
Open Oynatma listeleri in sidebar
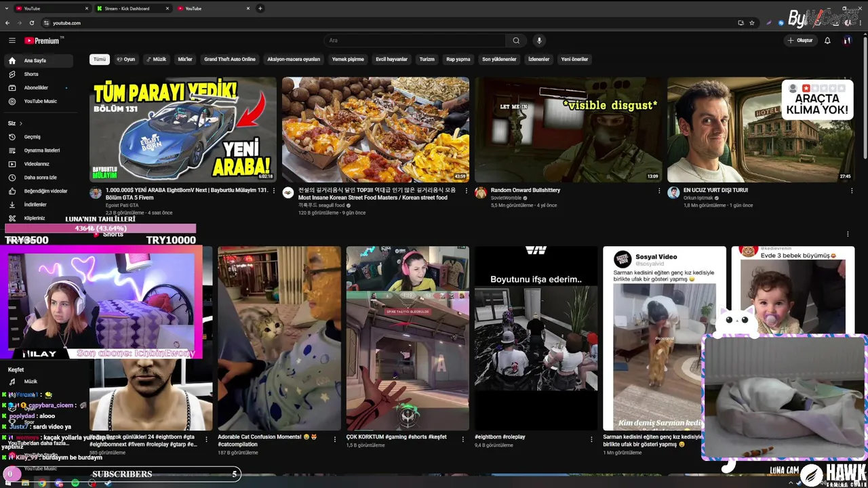pyautogui.click(x=39, y=150)
